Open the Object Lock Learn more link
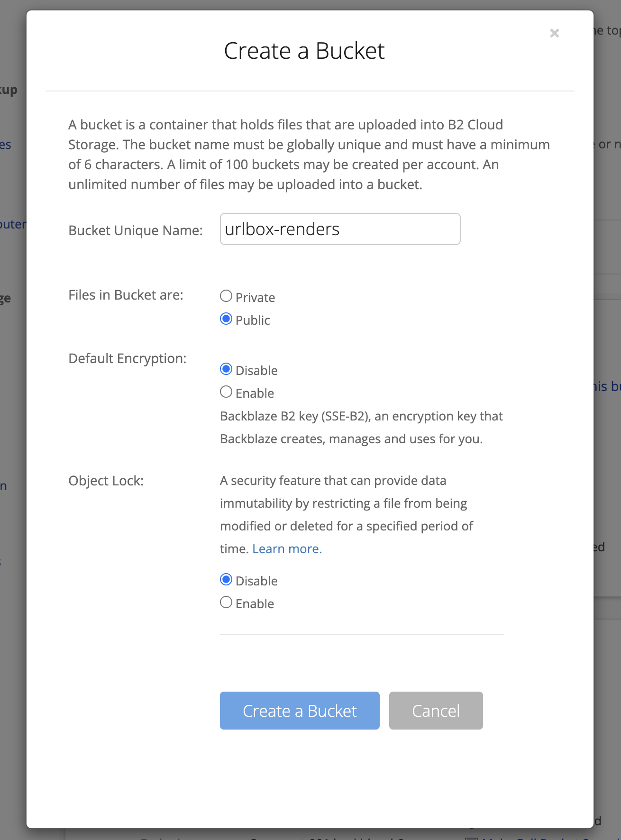This screenshot has height=840, width=621. [x=287, y=549]
